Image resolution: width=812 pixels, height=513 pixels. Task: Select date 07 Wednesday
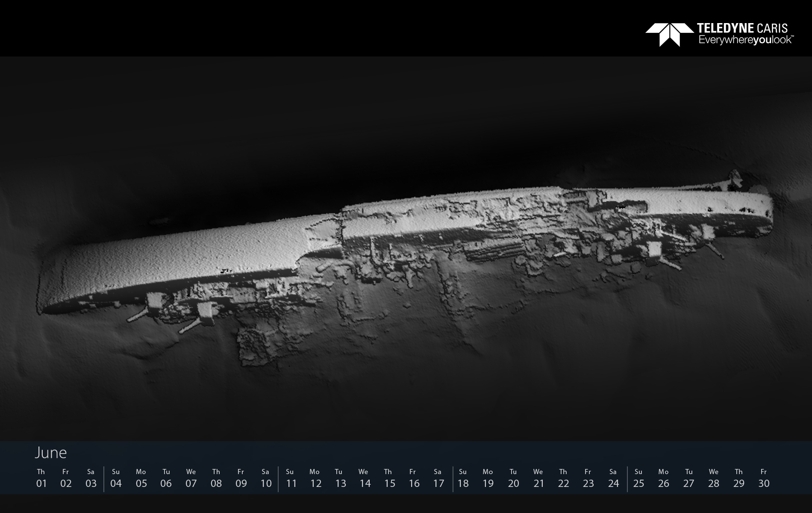pos(191,478)
